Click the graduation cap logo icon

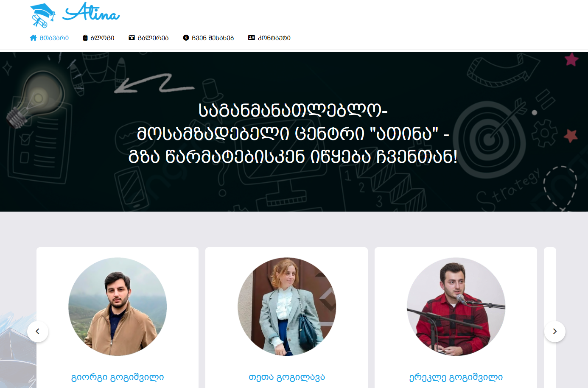coord(43,16)
